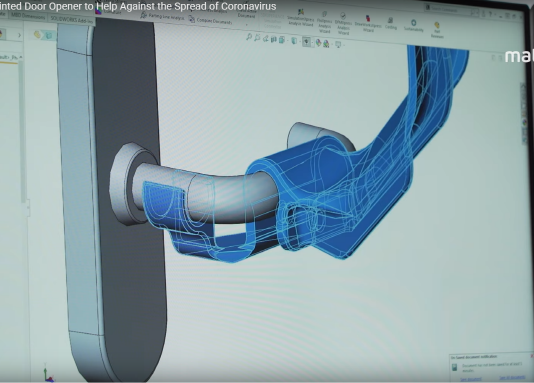This screenshot has width=534, height=383.
Task: Open the Parting Line Analysis tool
Action: (162, 16)
